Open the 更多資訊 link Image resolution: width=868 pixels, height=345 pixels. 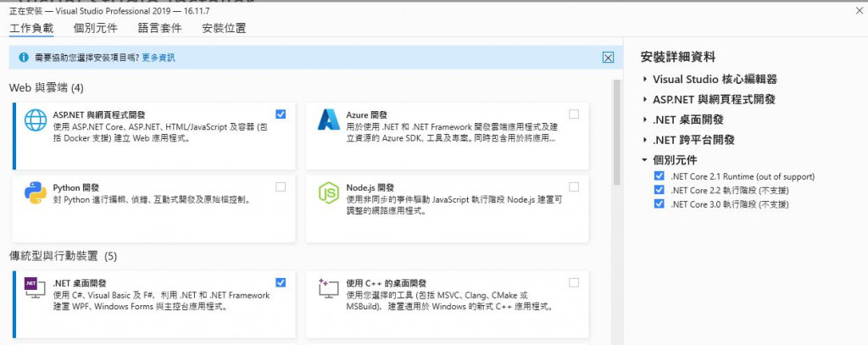[159, 58]
